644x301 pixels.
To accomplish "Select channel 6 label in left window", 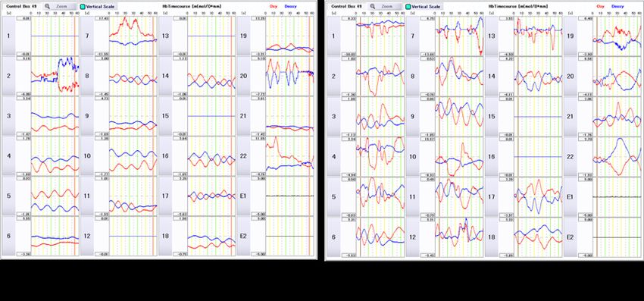I will point(8,236).
